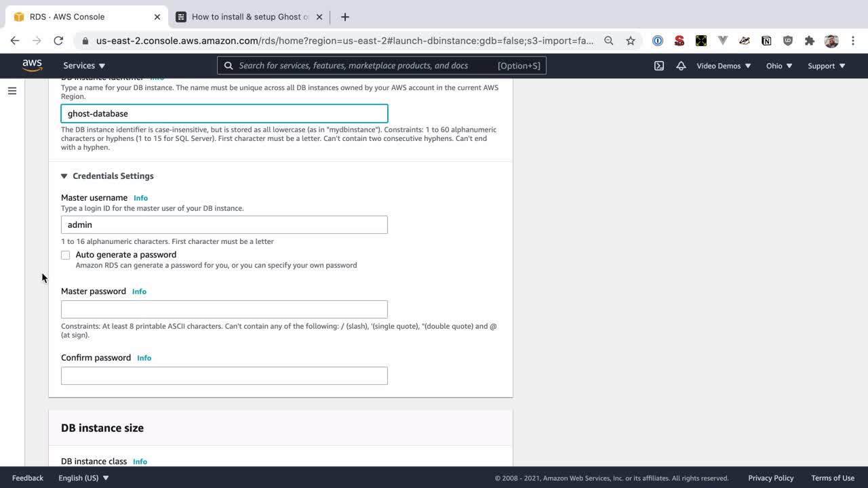Open the Services dropdown menu
Screen dimensions: 868x488
click(84, 66)
